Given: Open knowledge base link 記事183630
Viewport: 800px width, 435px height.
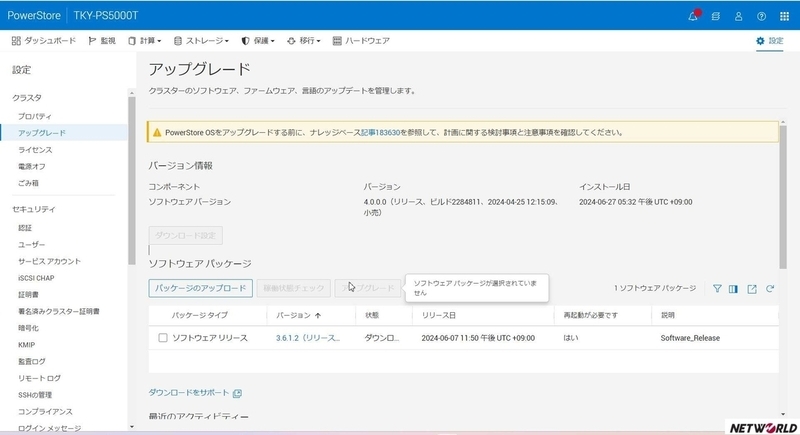Looking at the screenshot, I should pos(380,133).
